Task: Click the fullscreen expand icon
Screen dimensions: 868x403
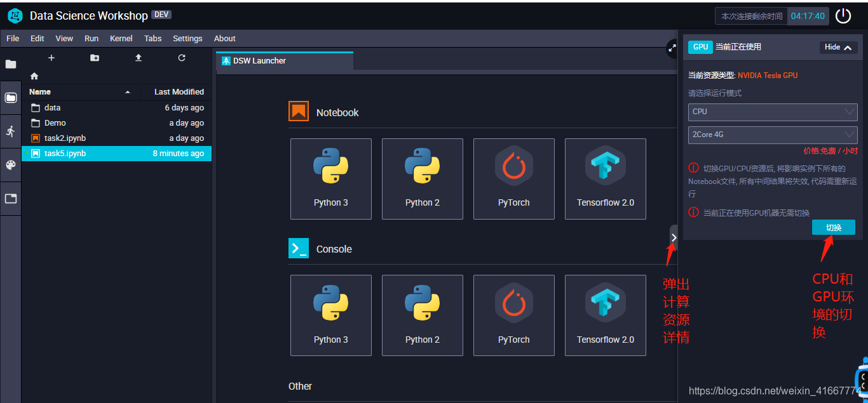Action: pos(672,48)
